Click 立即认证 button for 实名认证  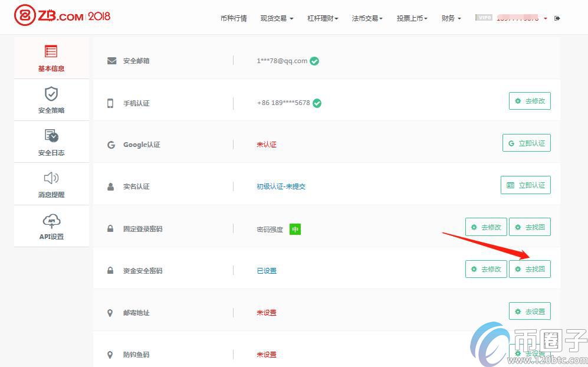pos(525,185)
